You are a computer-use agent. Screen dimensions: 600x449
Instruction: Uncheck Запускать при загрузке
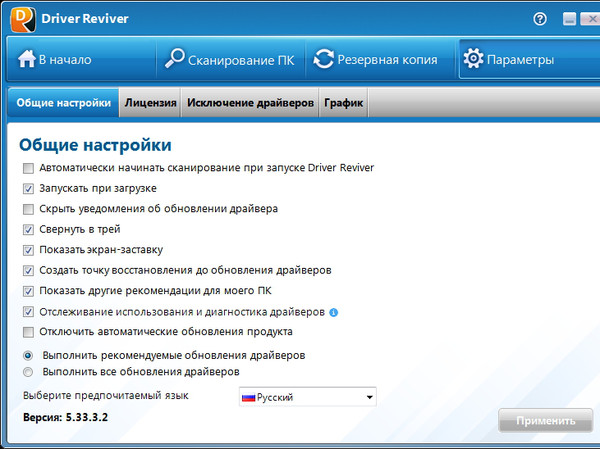(28, 189)
